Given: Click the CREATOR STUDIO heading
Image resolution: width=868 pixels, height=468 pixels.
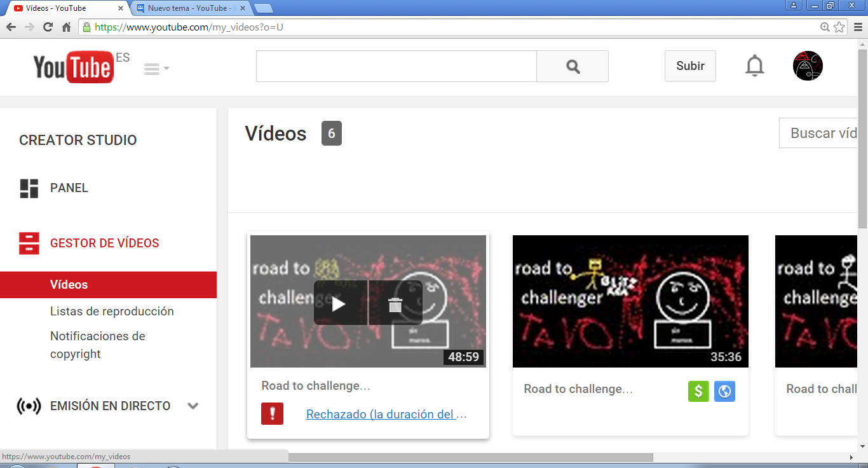Looking at the screenshot, I should pyautogui.click(x=78, y=141).
